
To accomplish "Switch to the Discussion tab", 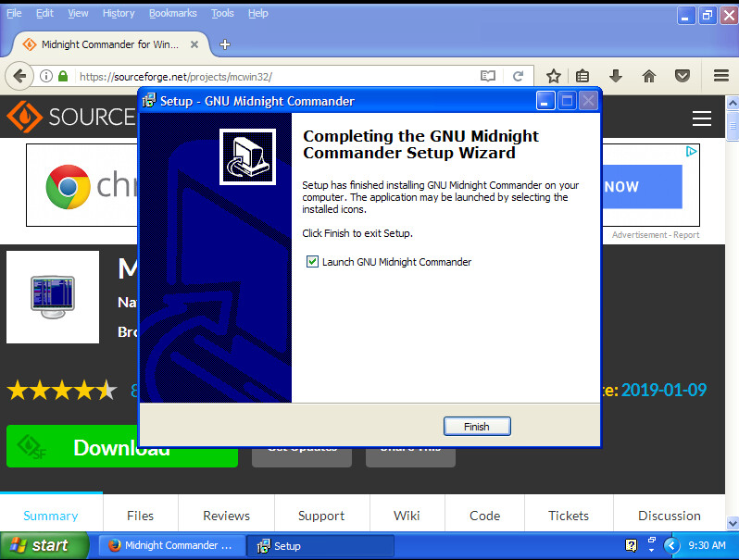I will point(670,516).
